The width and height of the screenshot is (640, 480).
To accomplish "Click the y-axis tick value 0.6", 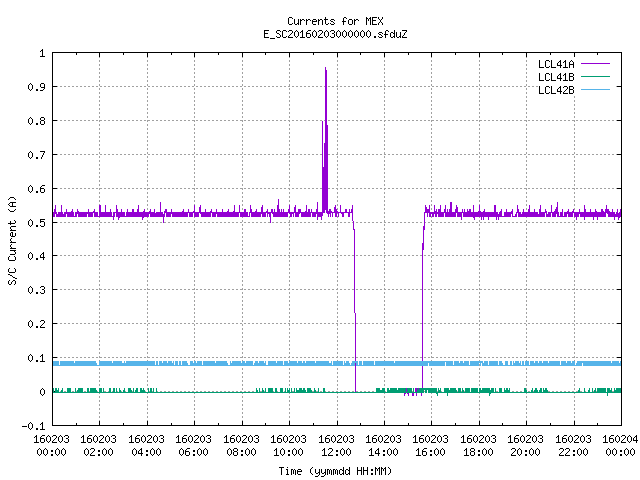I will click(36, 189).
